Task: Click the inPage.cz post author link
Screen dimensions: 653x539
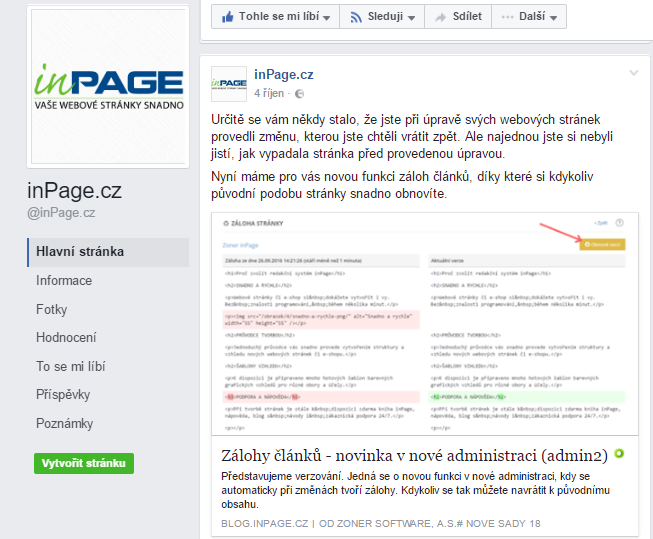Action: [x=284, y=74]
